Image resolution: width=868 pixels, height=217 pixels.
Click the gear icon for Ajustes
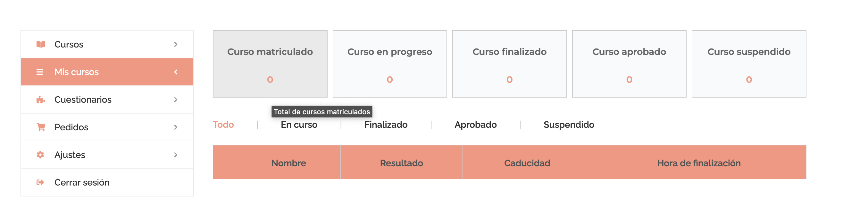[40, 155]
